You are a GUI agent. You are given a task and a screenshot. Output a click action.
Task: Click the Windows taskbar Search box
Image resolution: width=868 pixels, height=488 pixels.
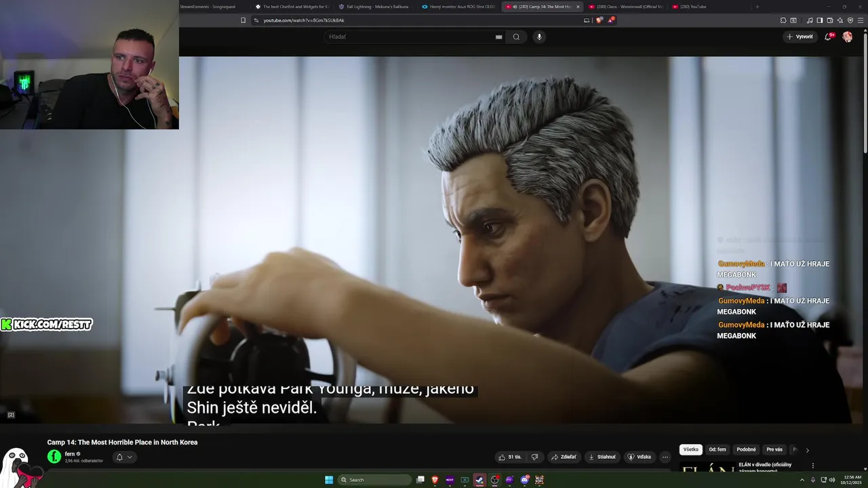[x=374, y=480]
